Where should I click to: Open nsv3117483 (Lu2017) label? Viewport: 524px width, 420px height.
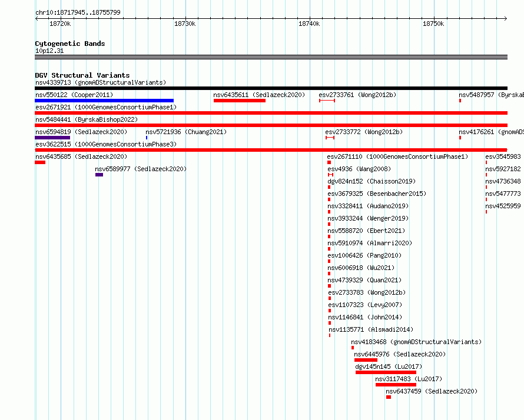coord(409,379)
